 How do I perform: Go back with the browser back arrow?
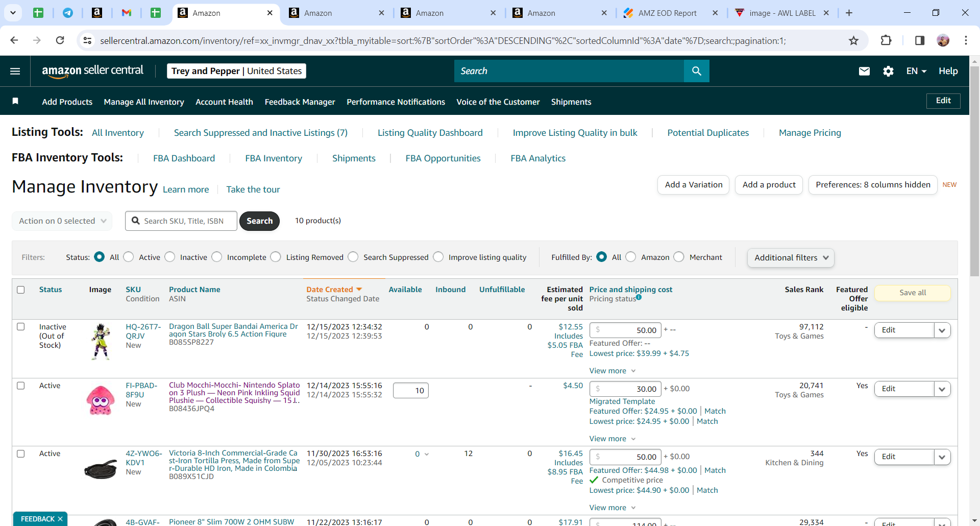[x=14, y=40]
